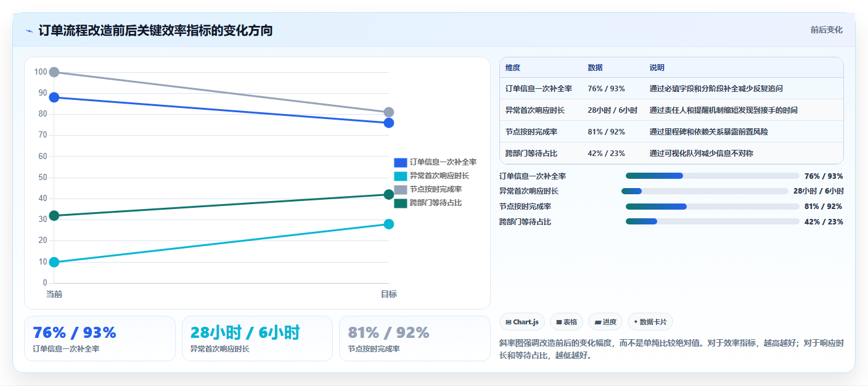Image resolution: width=868 pixels, height=386 pixels.
Task: Click the 跨部门等待占比 legend label
Action: click(436, 203)
